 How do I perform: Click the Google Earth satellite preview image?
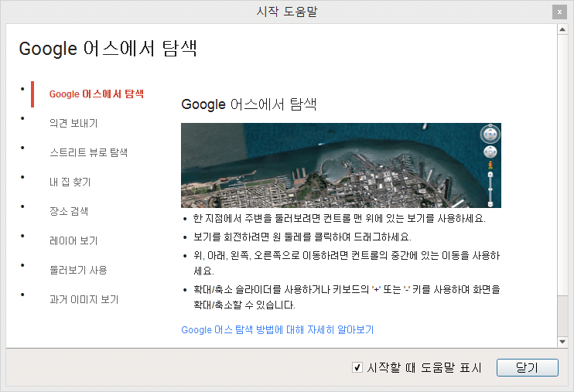(x=325, y=165)
